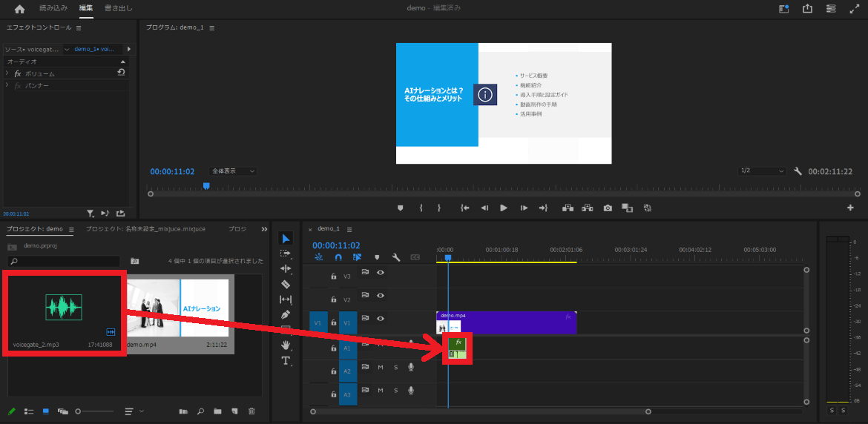Image resolution: width=868 pixels, height=424 pixels.
Task: Open the 全体表示 zoom level dropdown
Action: [x=233, y=171]
